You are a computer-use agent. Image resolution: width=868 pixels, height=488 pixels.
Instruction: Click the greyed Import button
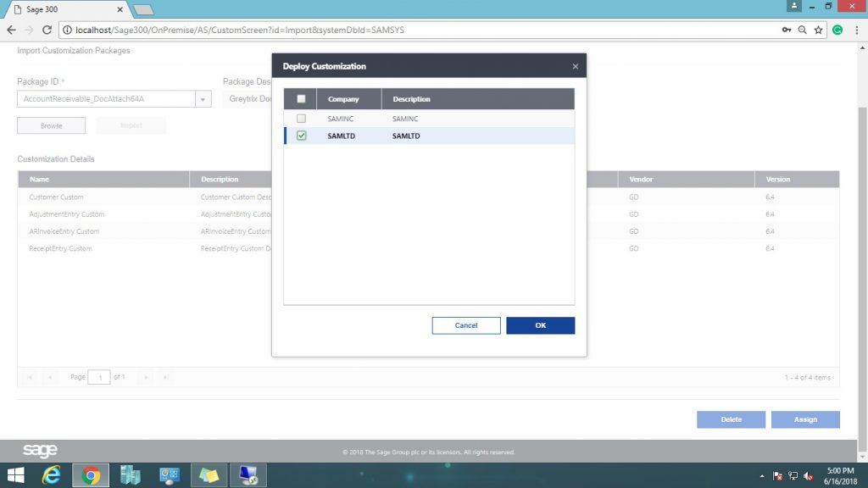[x=131, y=125]
